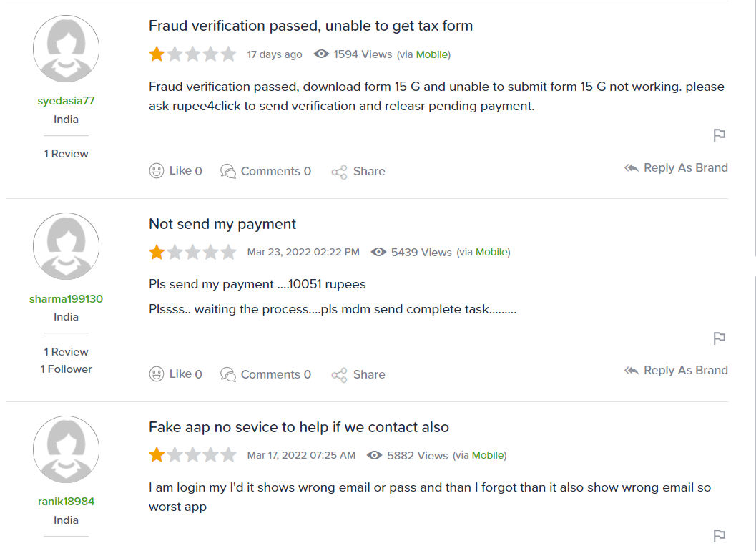The width and height of the screenshot is (756, 551).
Task: Open the 'Fake aap no sevice' review title
Action: (x=299, y=427)
